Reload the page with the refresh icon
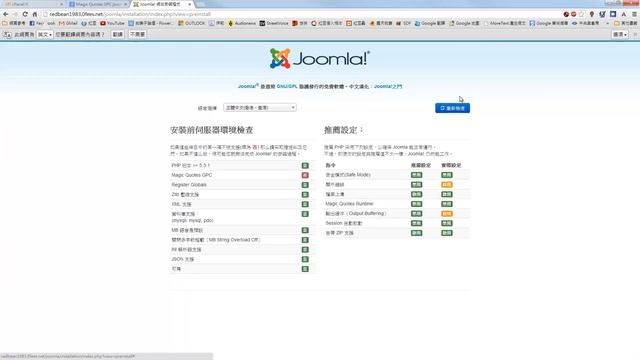Screen dimensions: 640x360 25,14
